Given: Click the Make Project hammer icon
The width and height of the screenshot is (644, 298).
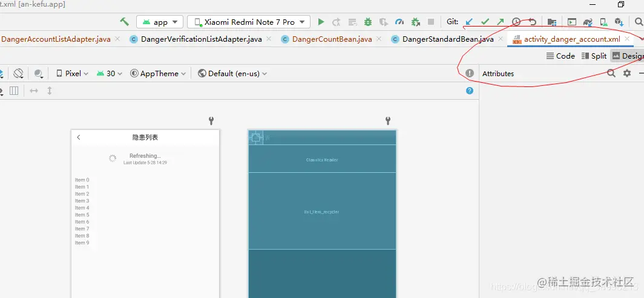Looking at the screenshot, I should (x=125, y=22).
